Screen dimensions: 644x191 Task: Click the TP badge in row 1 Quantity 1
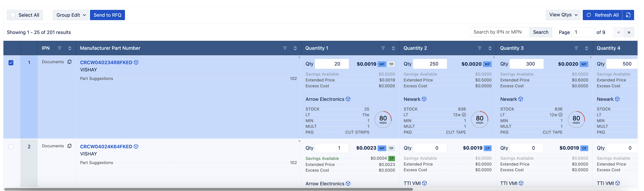pos(391,64)
